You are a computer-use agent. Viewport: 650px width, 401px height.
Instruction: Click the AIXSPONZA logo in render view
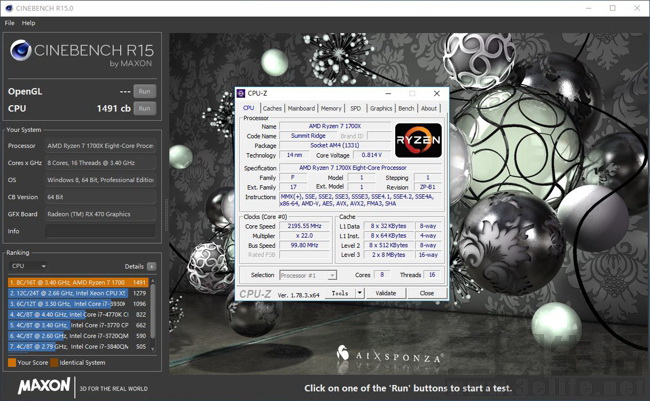click(x=390, y=355)
